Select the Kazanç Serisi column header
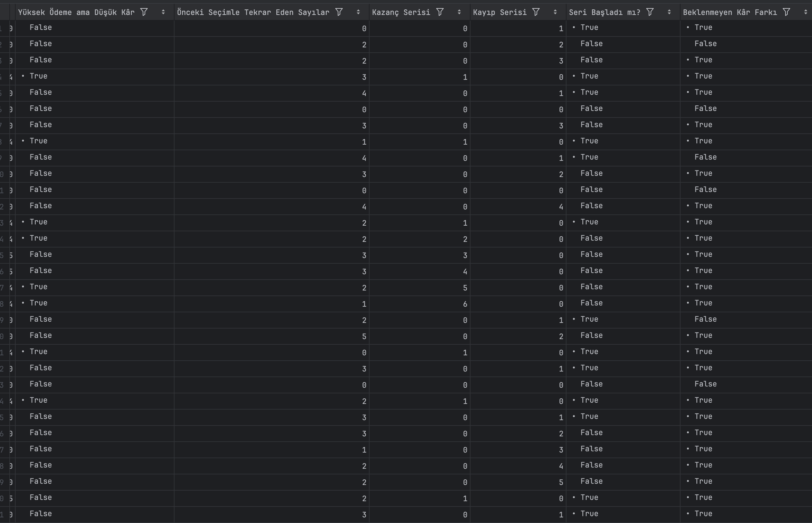This screenshot has width=812, height=523. tap(401, 12)
